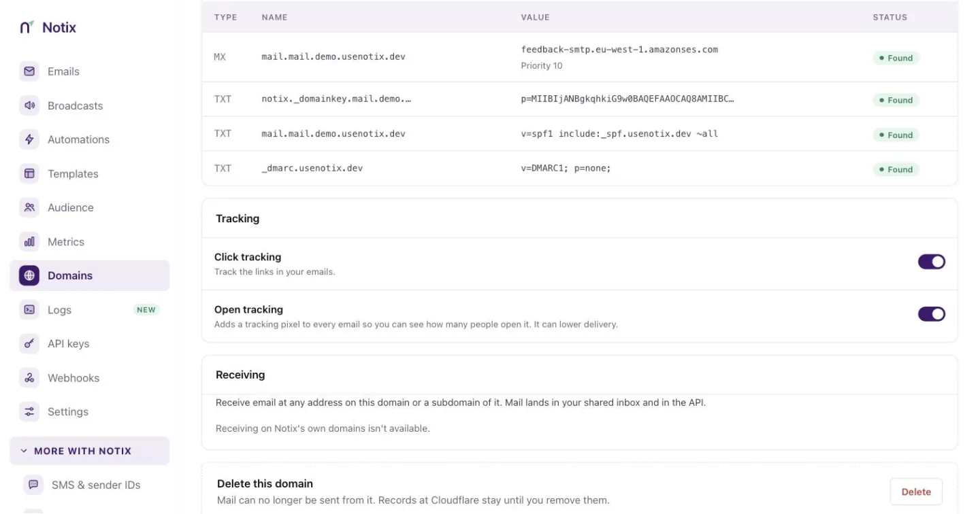
Task: Navigate to Automations
Action: coord(89,139)
